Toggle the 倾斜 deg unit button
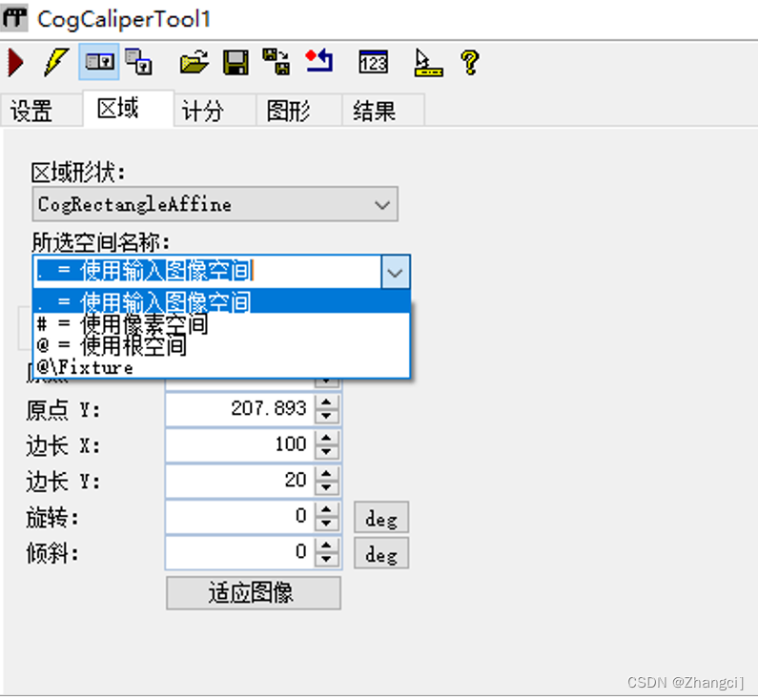Image resolution: width=758 pixels, height=700 pixels. click(x=381, y=553)
